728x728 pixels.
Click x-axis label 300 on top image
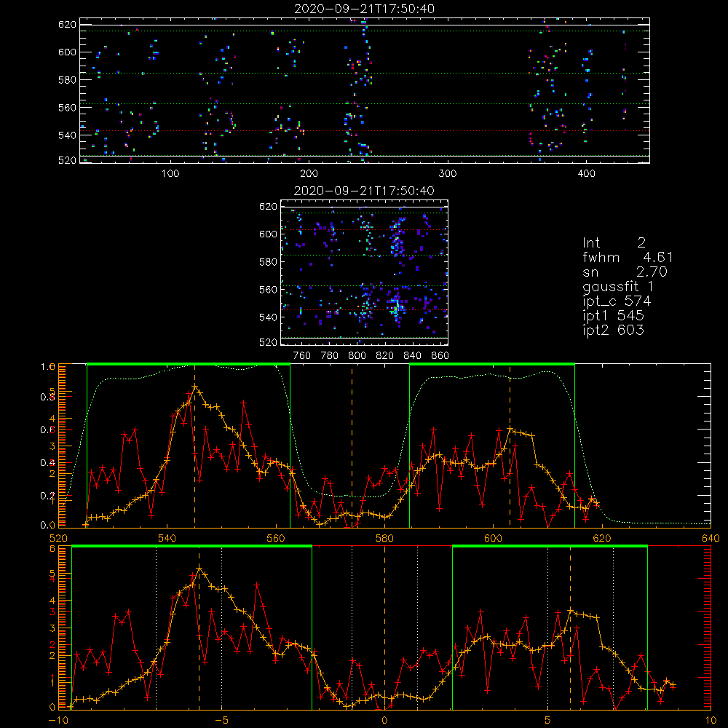pos(448,174)
